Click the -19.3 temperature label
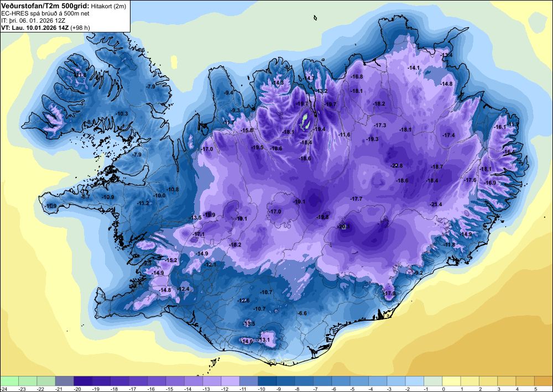Screen dimensions: 553x392 click(x=372, y=139)
